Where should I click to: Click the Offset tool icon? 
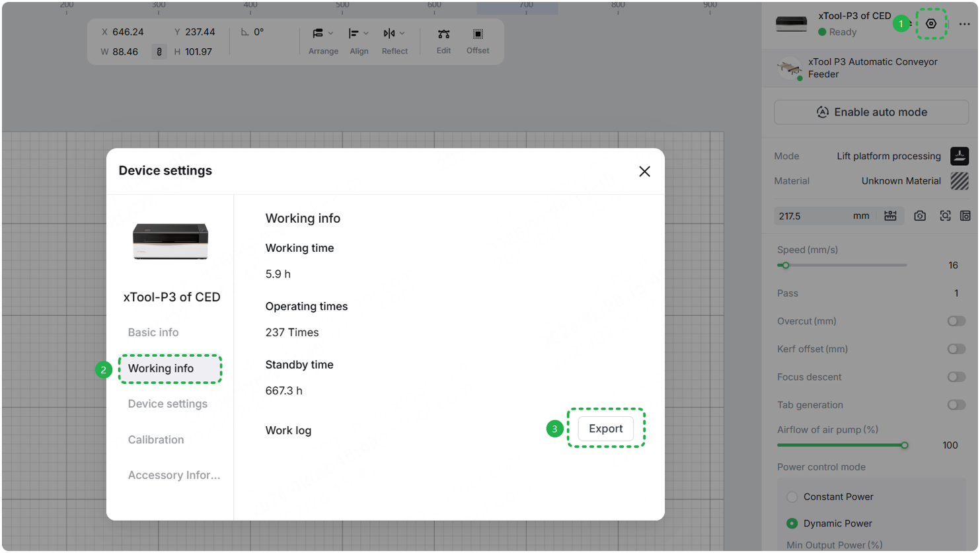pos(478,34)
